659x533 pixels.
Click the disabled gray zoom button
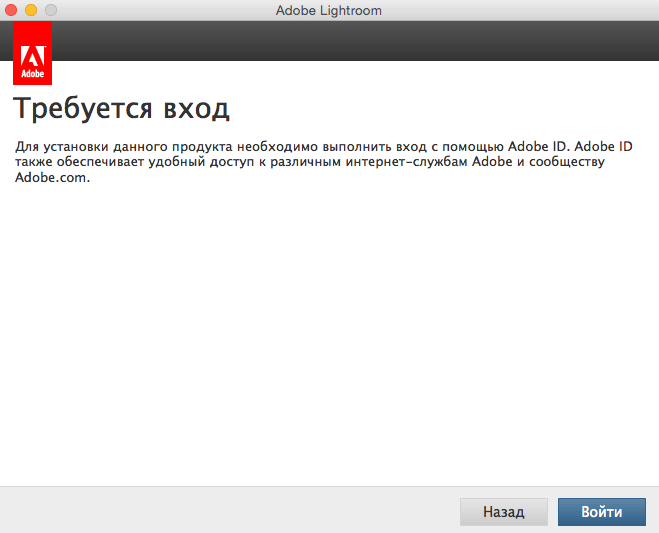tap(51, 10)
